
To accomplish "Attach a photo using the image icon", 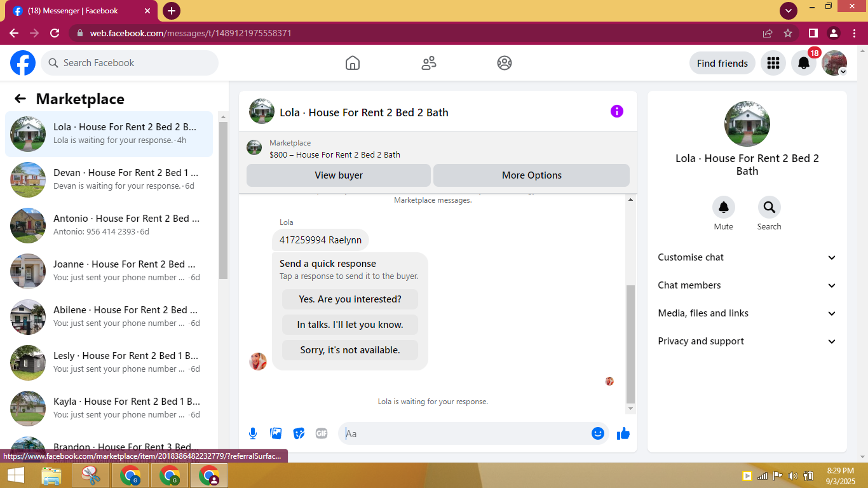I will tap(276, 433).
